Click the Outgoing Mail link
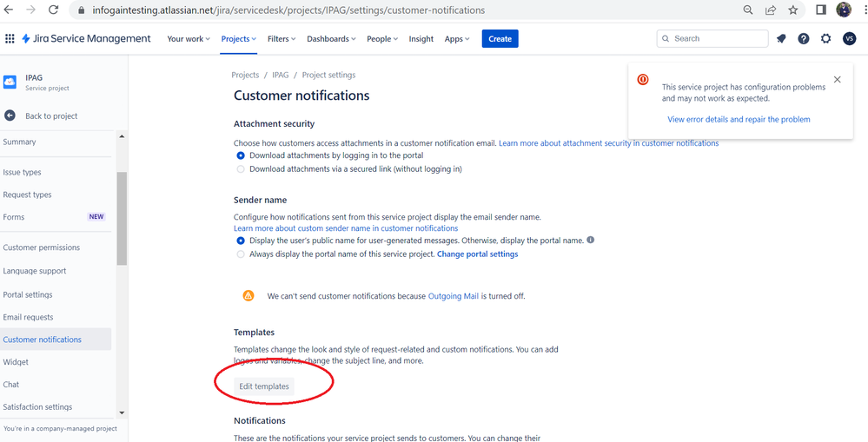868x442 pixels. click(x=454, y=296)
